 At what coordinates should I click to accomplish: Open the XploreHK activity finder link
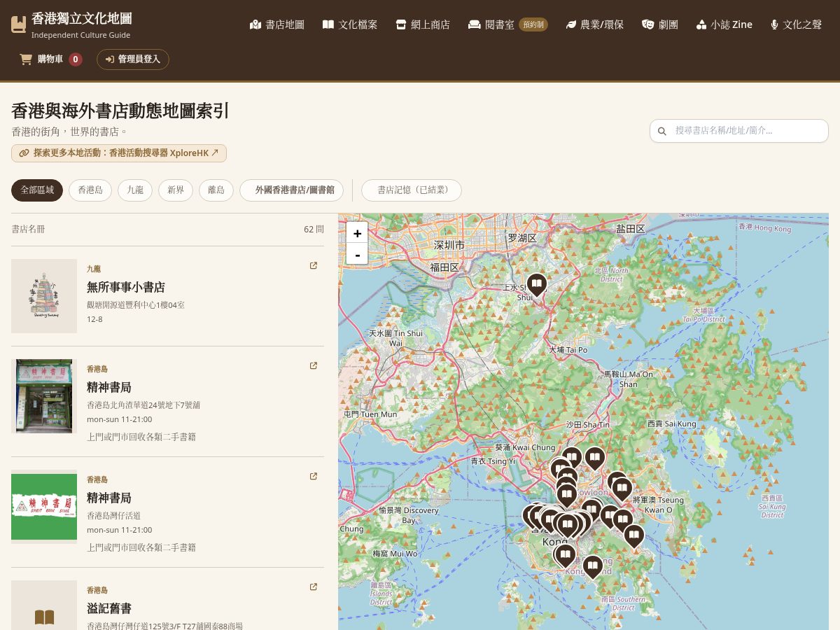pos(119,153)
